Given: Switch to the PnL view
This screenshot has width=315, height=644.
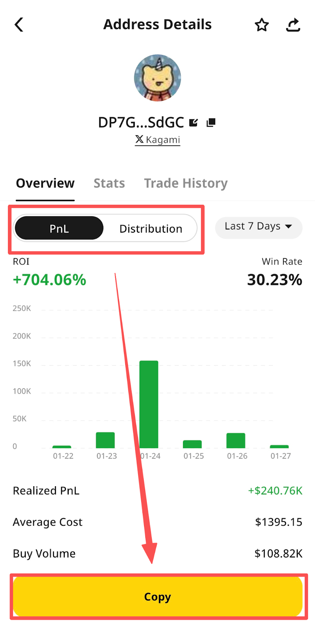Looking at the screenshot, I should (x=59, y=228).
